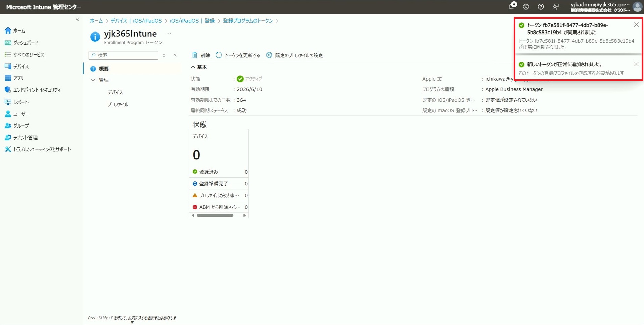Open the アクティブ status link
Image resolution: width=644 pixels, height=325 pixels.
click(253, 79)
